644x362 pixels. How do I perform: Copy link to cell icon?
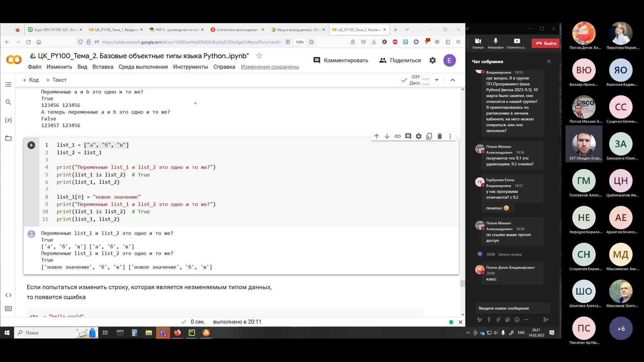397,136
